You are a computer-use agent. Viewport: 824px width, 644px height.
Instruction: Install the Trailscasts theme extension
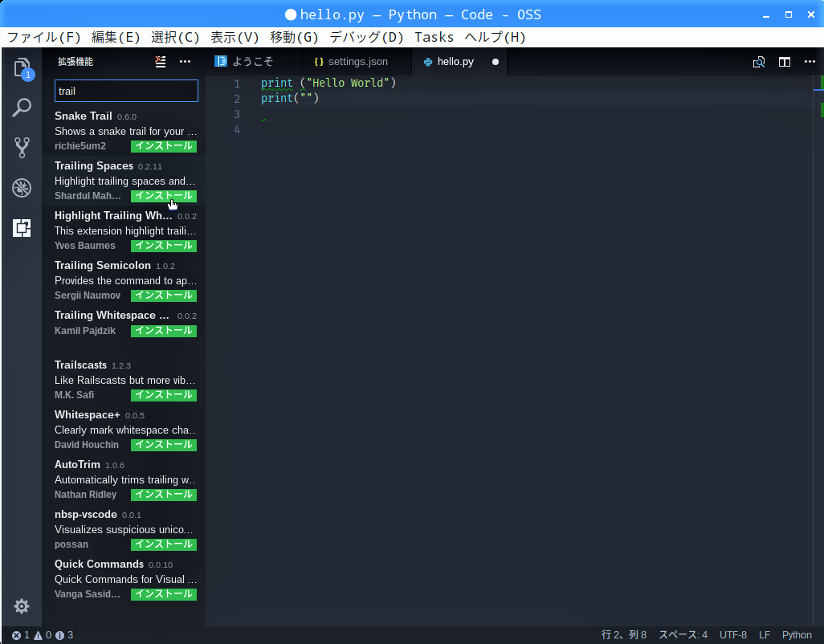[x=163, y=395]
